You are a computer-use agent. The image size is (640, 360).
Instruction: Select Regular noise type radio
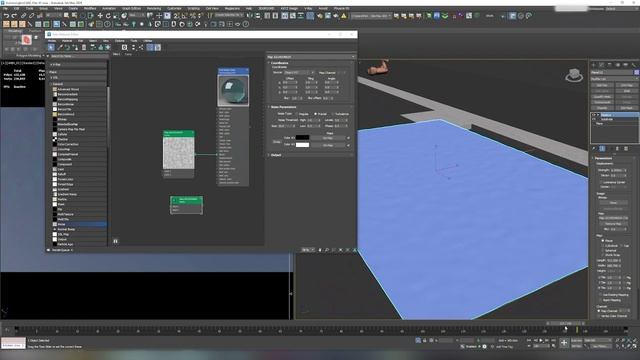(x=297, y=114)
